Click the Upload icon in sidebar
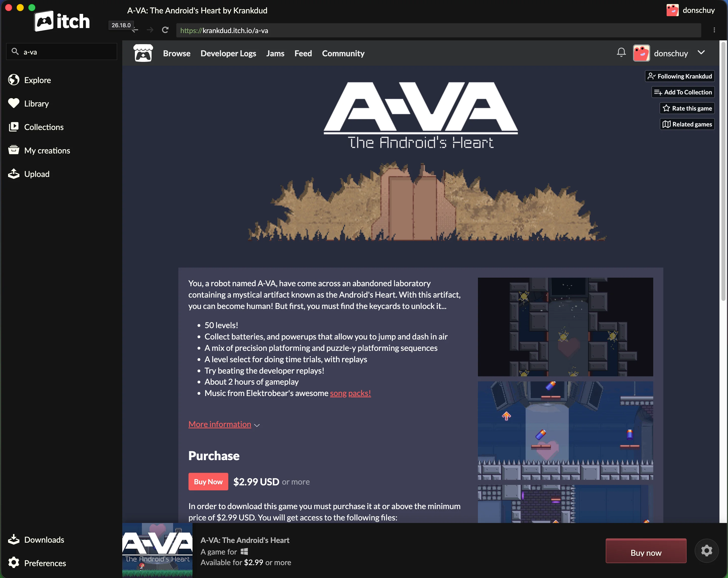Screen dimensions: 728x578 [14, 174]
